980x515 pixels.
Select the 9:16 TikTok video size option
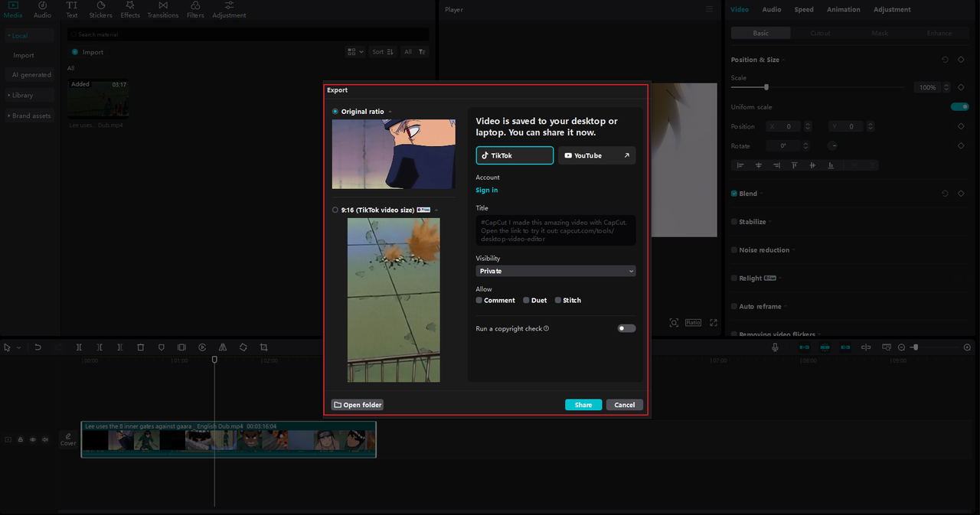335,210
